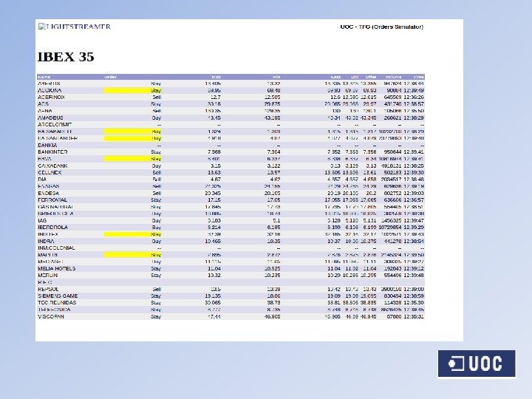Click the SIEMENS GAME stock name
This screenshot has width=532, height=399.
click(x=58, y=296)
